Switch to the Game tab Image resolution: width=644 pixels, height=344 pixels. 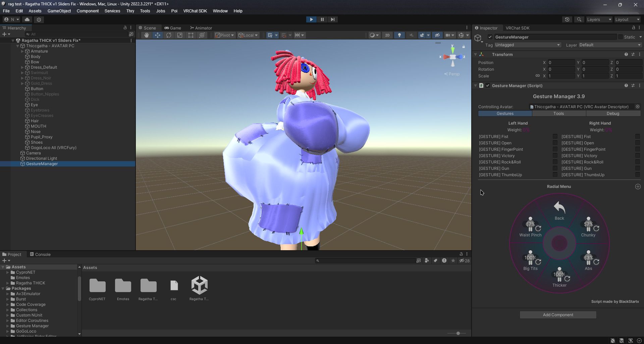tap(173, 28)
